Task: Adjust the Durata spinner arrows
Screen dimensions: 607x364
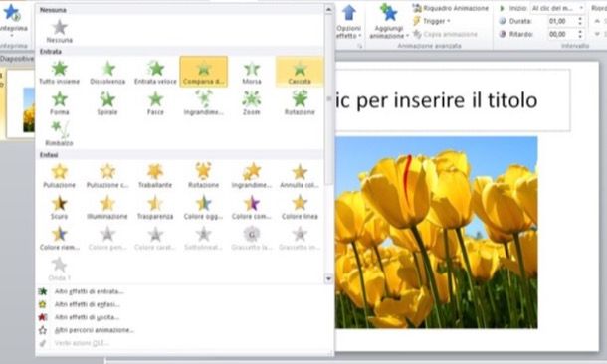Action: (580, 21)
